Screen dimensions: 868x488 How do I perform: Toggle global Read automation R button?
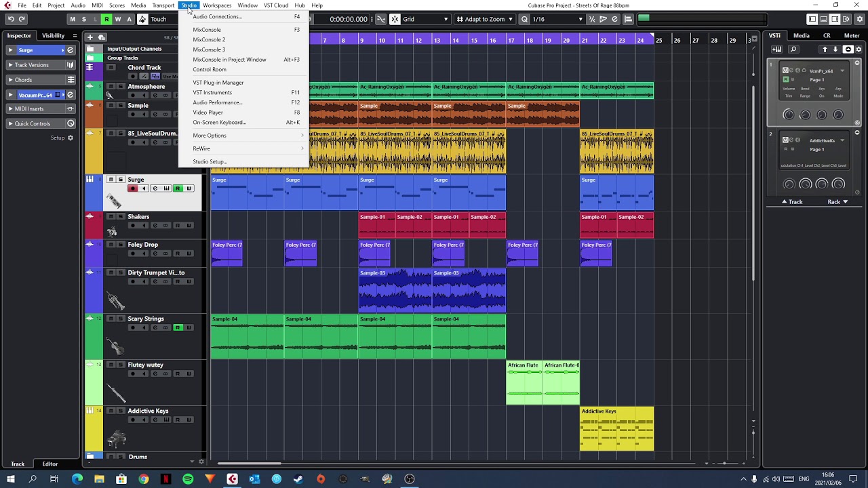click(106, 19)
